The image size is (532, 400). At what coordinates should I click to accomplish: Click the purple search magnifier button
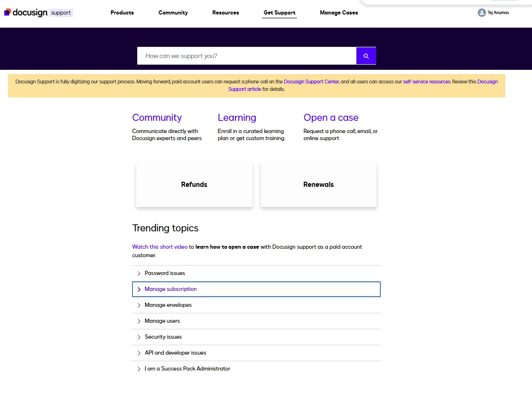pyautogui.click(x=366, y=56)
